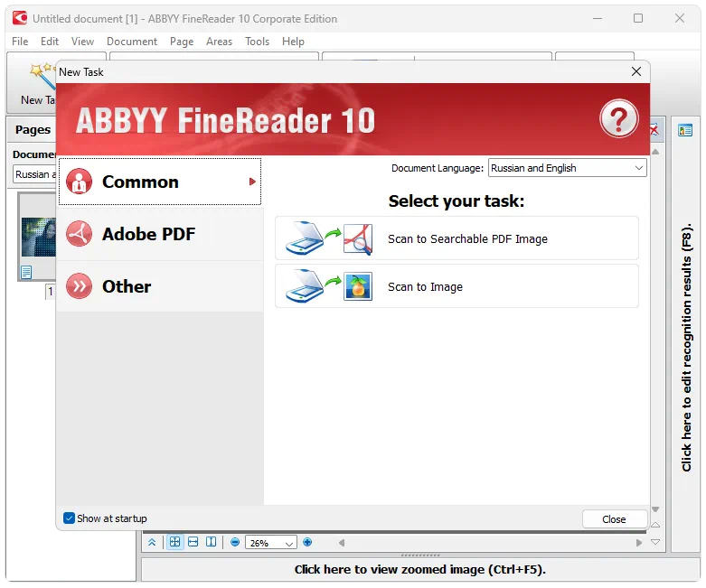Click the searchable PDF magnifier icon
The image size is (706, 588).
[358, 239]
